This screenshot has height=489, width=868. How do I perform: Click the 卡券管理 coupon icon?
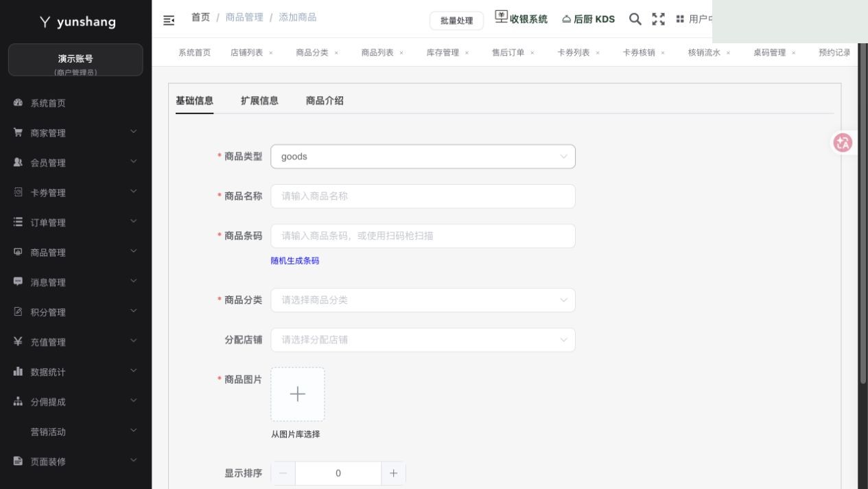coord(19,192)
